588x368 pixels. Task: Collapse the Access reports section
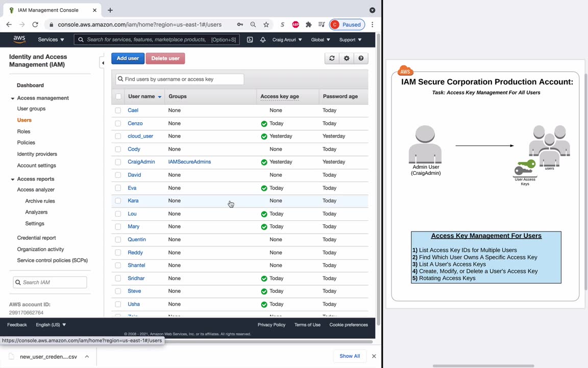click(12, 179)
